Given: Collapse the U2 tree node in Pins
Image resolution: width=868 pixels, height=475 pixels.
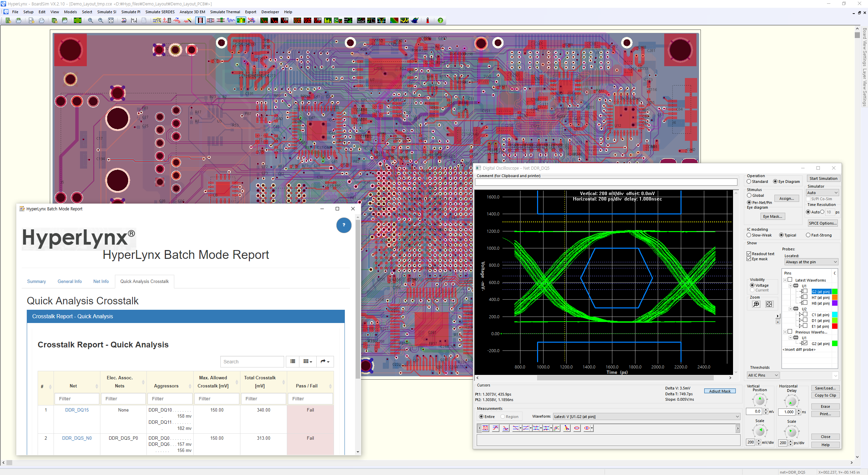Looking at the screenshot, I should 791,309.
